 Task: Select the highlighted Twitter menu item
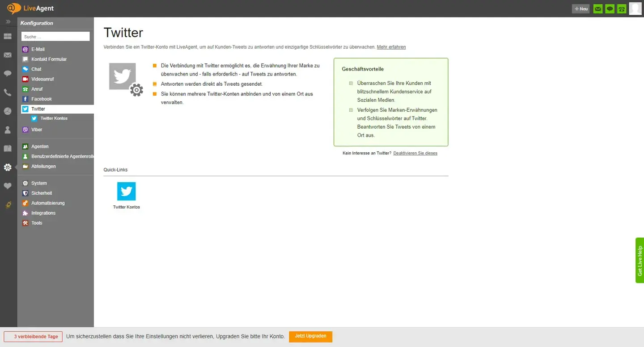(57, 109)
